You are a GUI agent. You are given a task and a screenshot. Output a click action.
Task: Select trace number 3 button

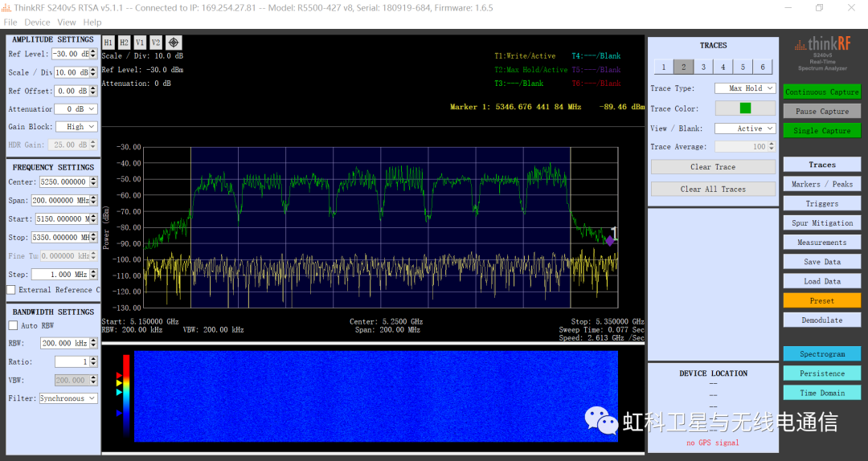[703, 67]
